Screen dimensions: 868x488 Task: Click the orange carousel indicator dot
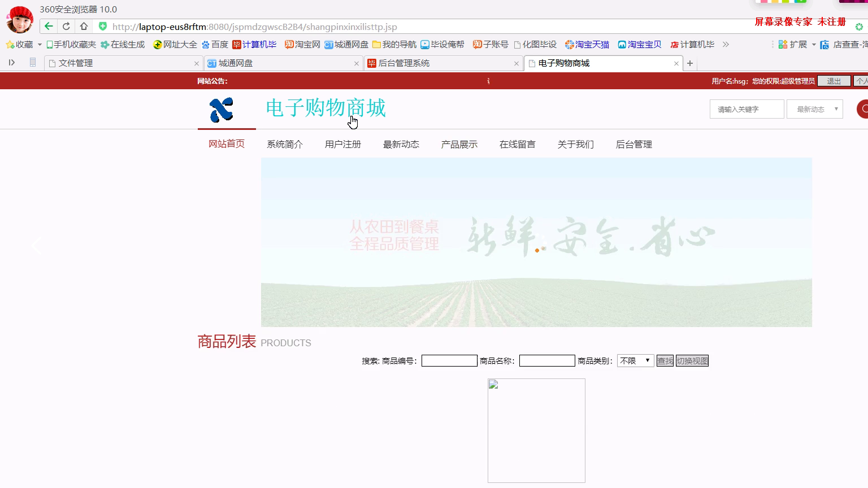(x=537, y=250)
